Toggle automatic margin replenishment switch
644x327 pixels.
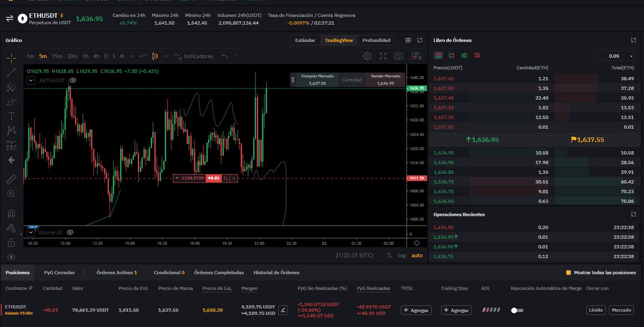click(517, 310)
